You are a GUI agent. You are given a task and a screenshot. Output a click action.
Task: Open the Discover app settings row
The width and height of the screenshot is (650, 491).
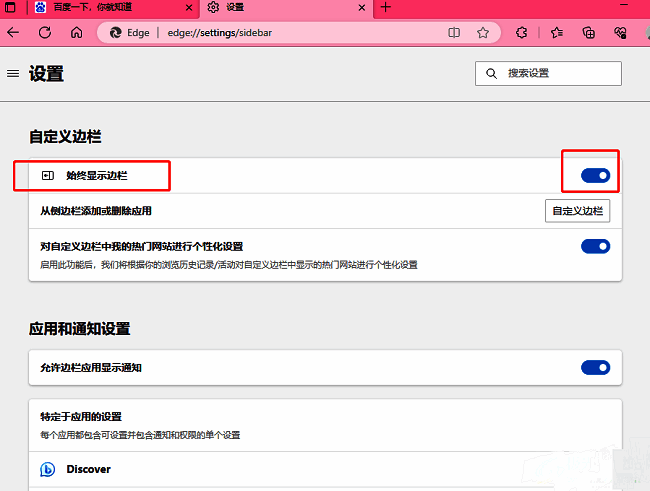325,469
